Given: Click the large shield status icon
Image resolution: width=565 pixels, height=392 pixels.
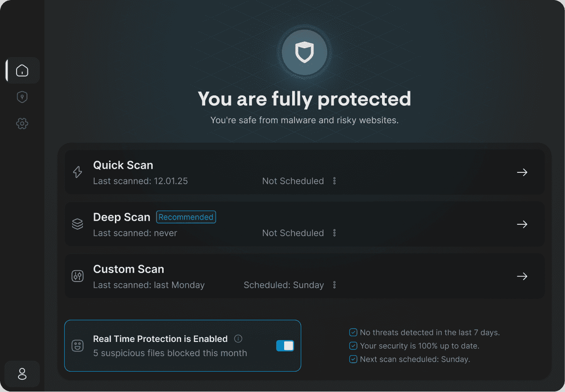Looking at the screenshot, I should click(x=304, y=52).
